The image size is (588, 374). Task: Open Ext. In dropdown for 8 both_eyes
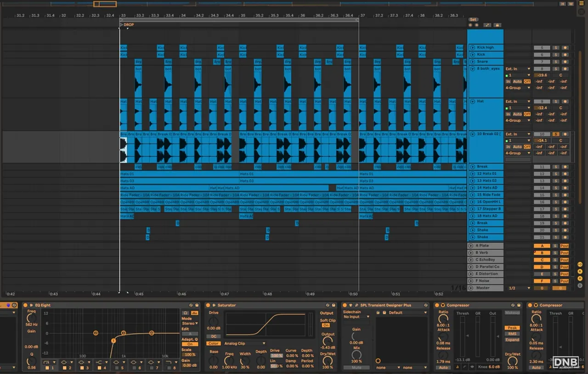(x=518, y=69)
